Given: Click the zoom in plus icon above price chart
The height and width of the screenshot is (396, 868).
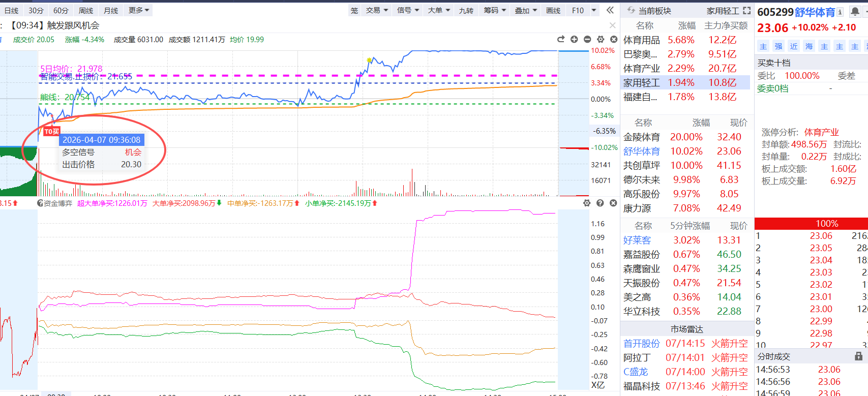Looking at the screenshot, I should [574, 40].
